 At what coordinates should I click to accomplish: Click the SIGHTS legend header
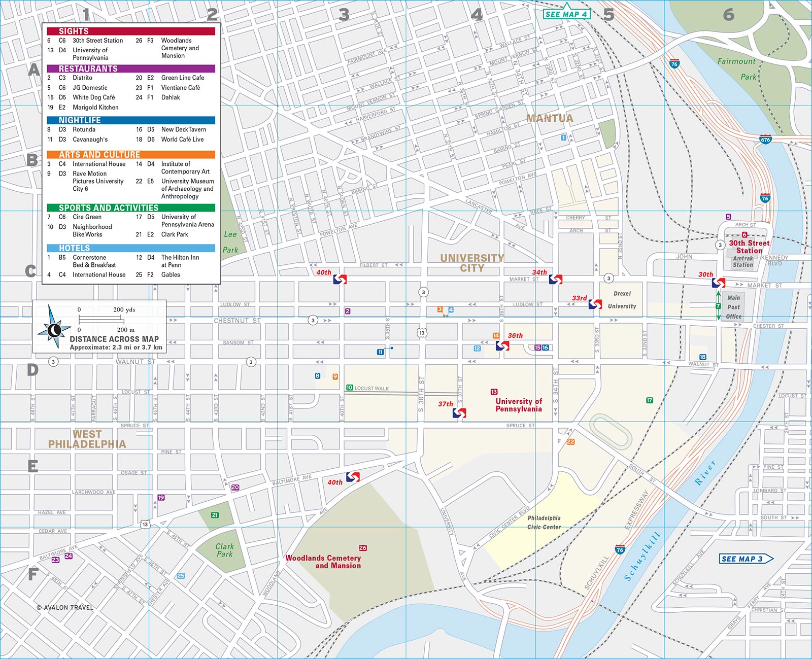[x=131, y=31]
